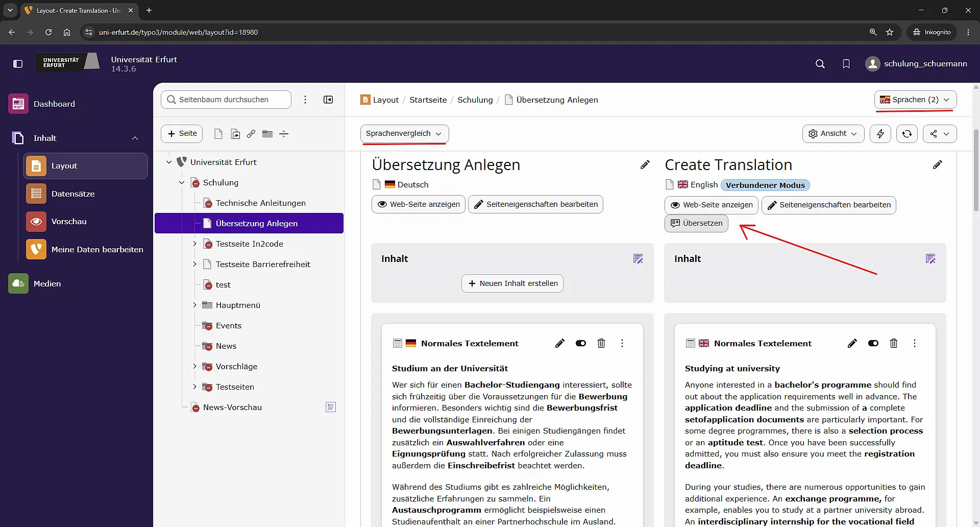The width and height of the screenshot is (980, 527).
Task: Click the Übersetzen button
Action: coord(696,223)
